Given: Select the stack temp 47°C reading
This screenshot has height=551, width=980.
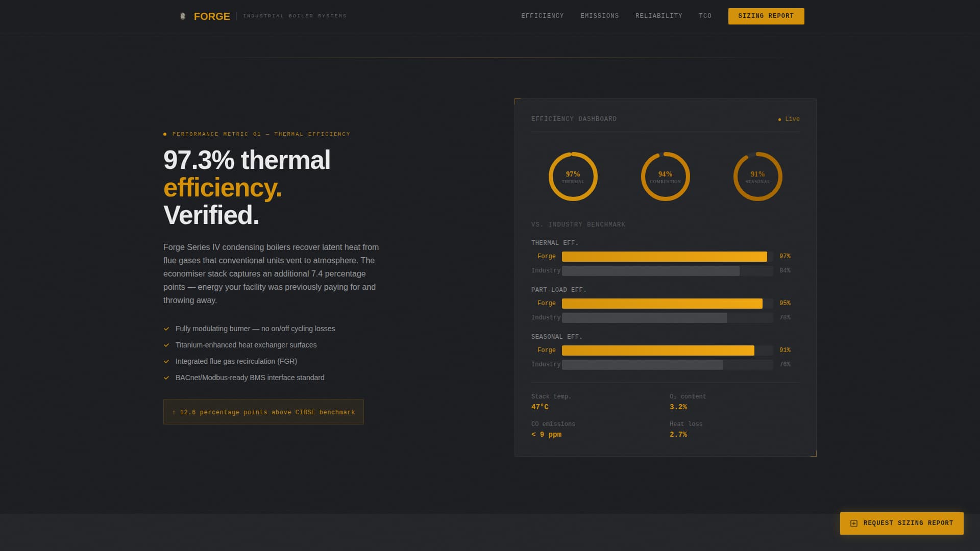Looking at the screenshot, I should click(540, 407).
